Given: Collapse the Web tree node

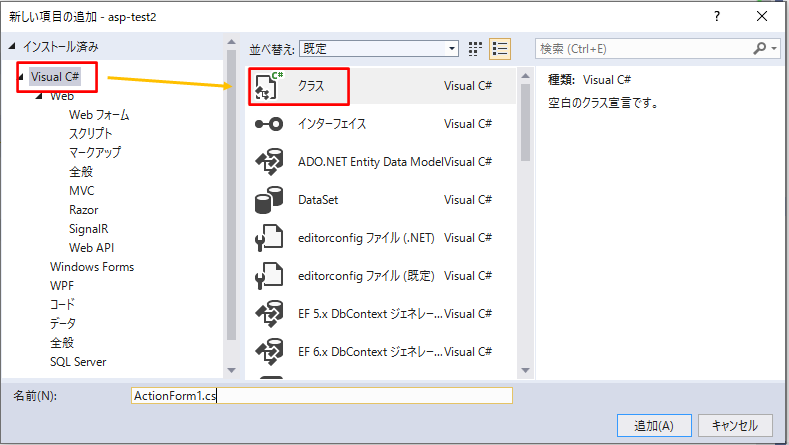Looking at the screenshot, I should (x=39, y=96).
